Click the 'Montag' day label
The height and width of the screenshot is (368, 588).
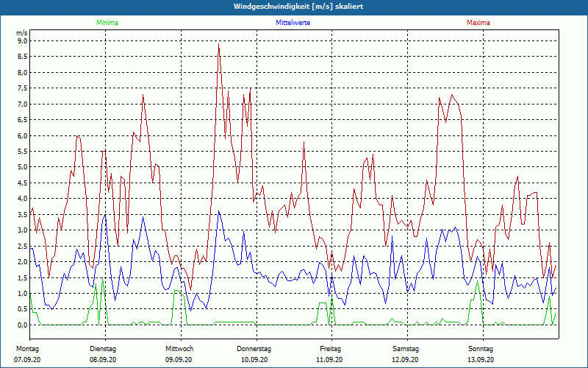(x=27, y=349)
